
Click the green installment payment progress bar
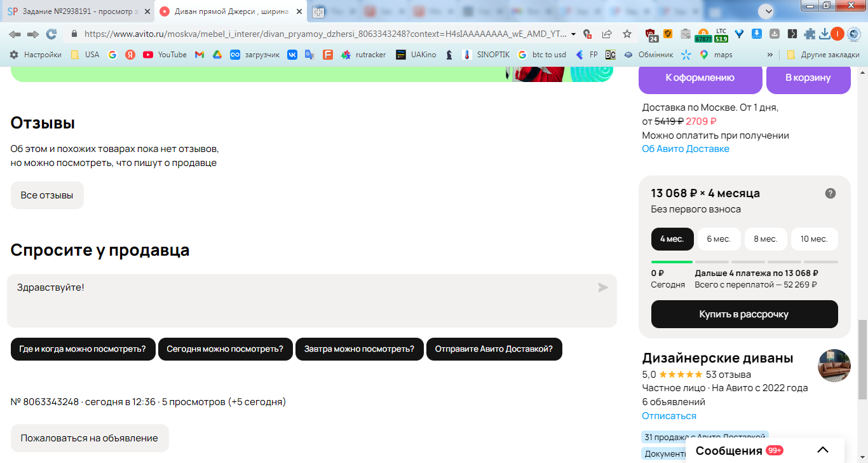(x=672, y=261)
